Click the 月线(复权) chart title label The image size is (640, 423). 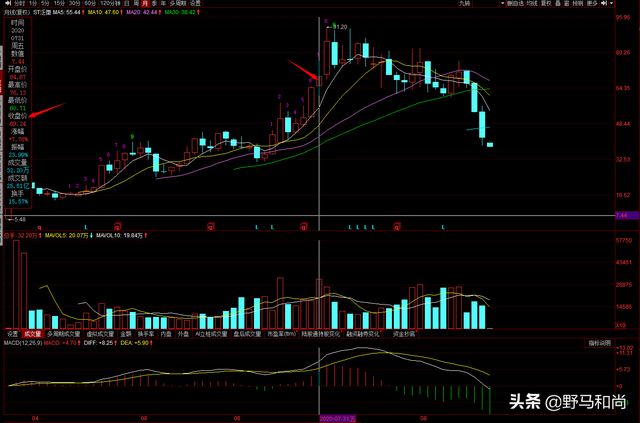point(17,12)
